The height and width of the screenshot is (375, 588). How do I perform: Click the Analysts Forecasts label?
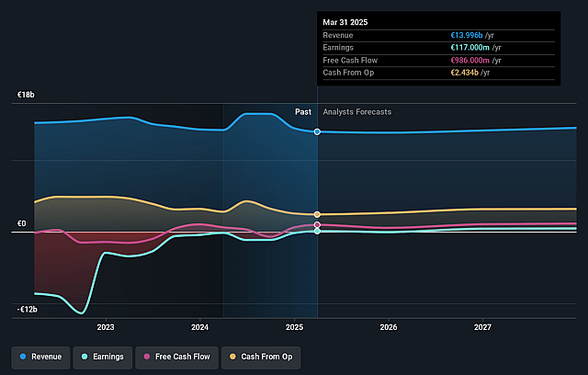(357, 112)
